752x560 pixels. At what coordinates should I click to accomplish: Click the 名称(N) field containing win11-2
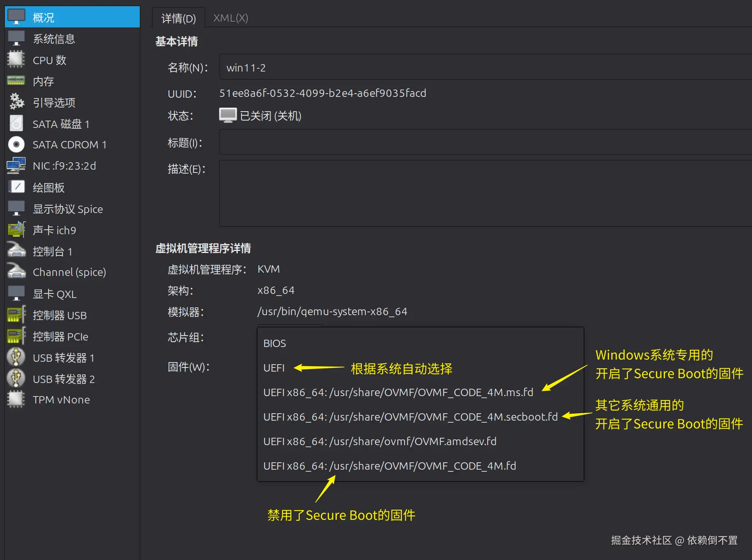(x=486, y=67)
